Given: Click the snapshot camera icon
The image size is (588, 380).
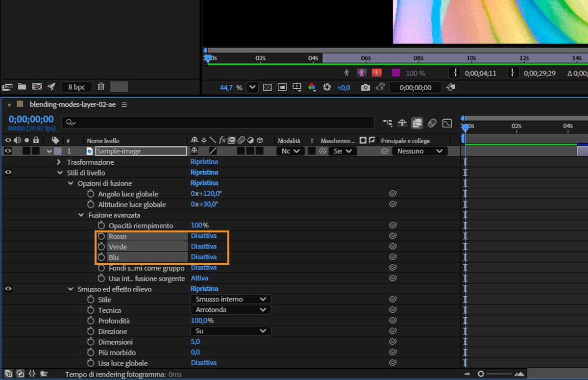Looking at the screenshot, I should coord(366,87).
